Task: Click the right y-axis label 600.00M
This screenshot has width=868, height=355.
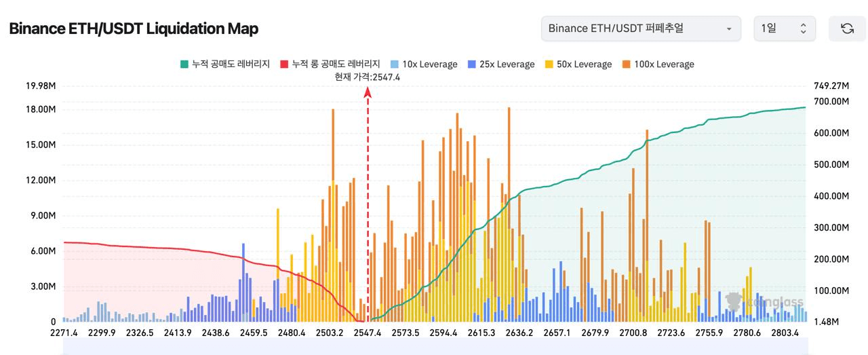Action: coord(831,133)
